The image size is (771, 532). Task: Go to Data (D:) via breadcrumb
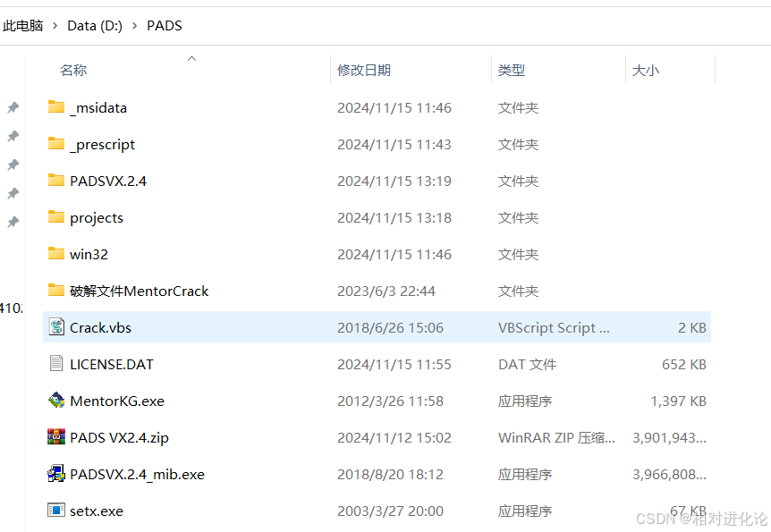[x=94, y=25]
